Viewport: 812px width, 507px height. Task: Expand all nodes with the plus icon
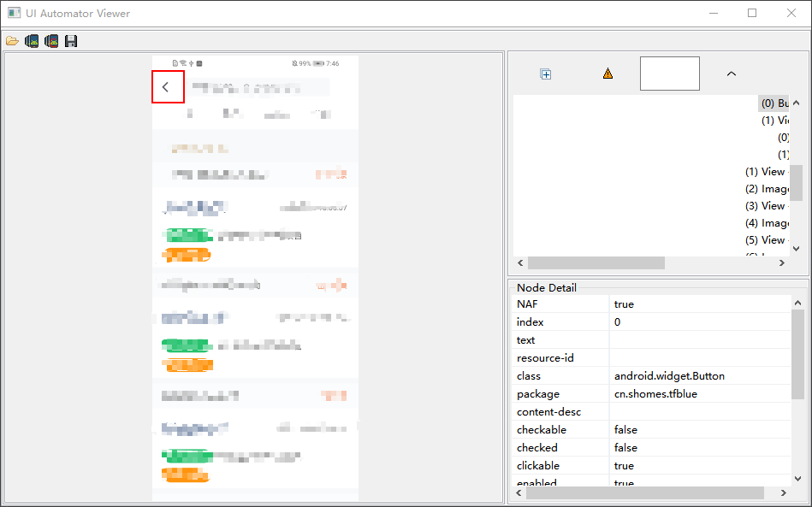pos(545,74)
